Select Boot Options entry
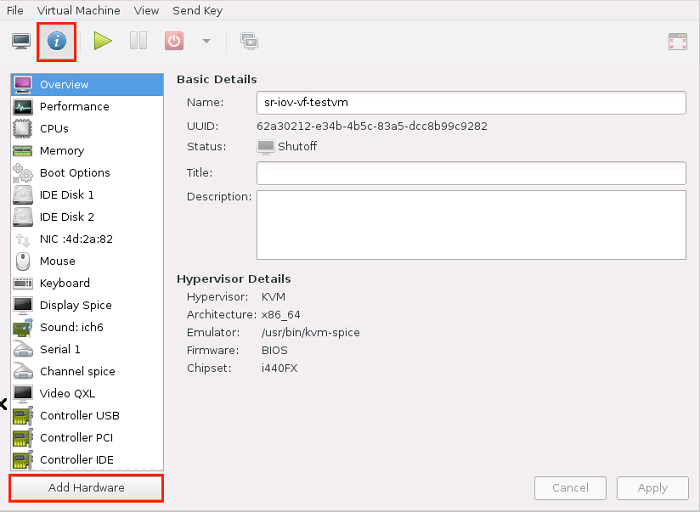This screenshot has height=512, width=700. 87,173
